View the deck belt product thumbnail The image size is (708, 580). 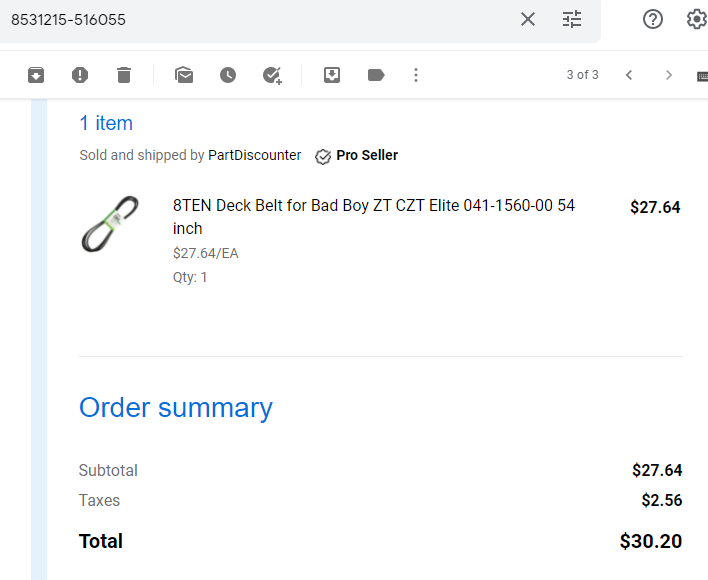coord(110,224)
